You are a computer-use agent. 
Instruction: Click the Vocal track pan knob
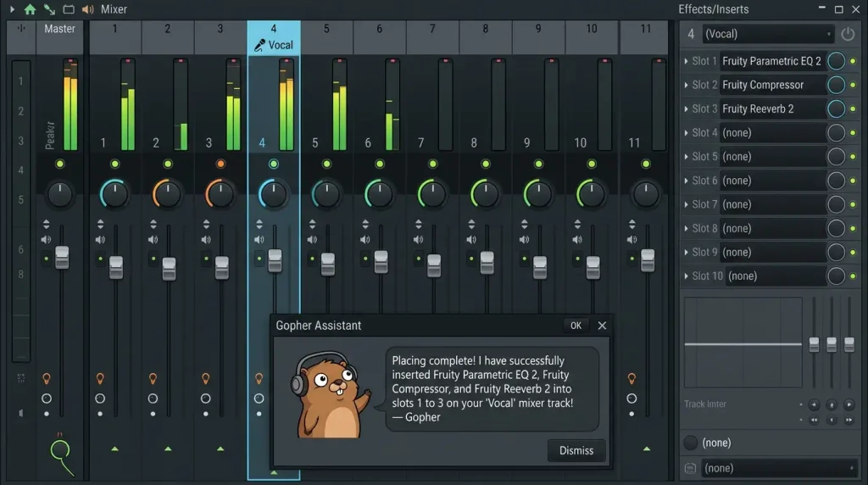coord(274,194)
